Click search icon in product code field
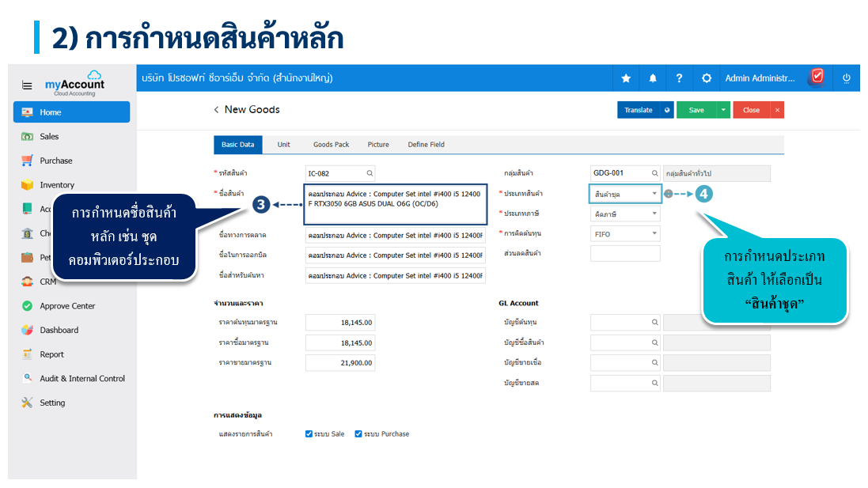Image resolution: width=868 pixels, height=488 pixels. coord(369,173)
